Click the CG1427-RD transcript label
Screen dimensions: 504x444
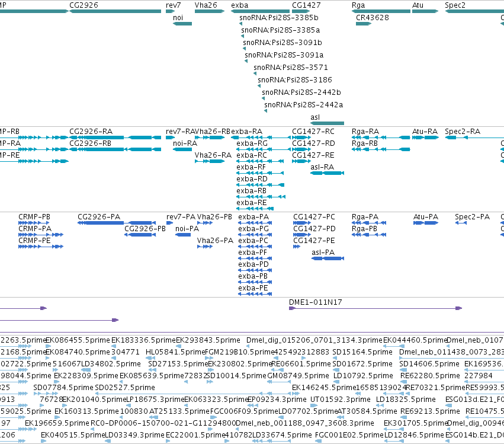(x=313, y=143)
